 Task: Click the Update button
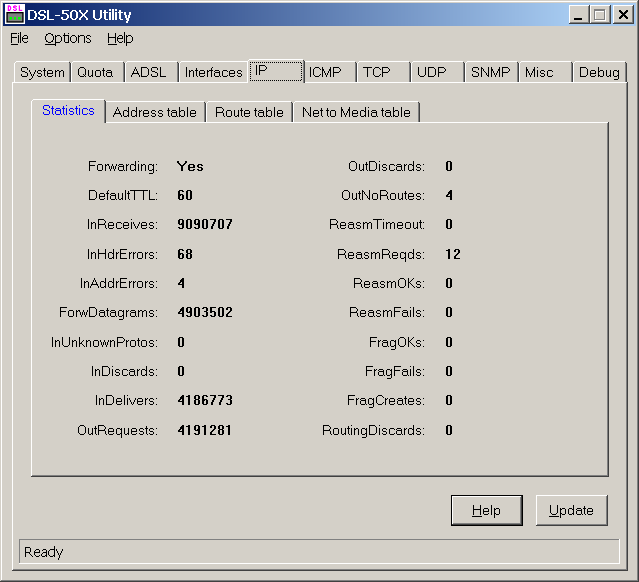click(x=571, y=510)
